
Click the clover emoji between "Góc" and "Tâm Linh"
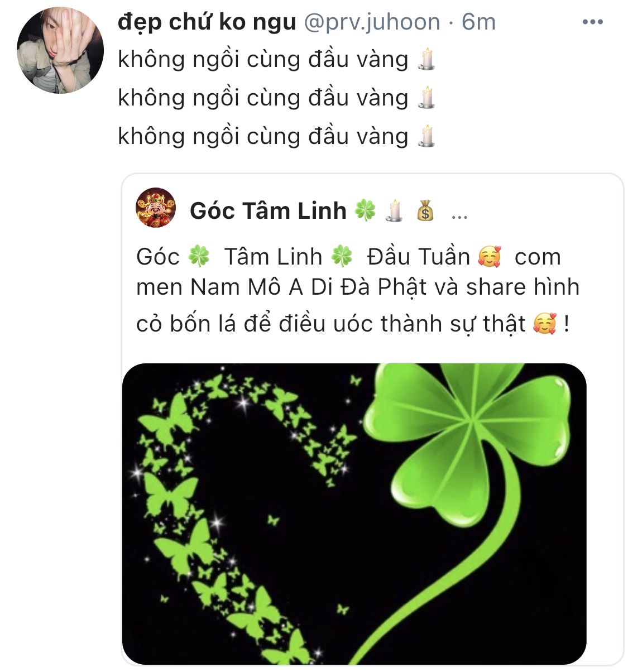(199, 257)
